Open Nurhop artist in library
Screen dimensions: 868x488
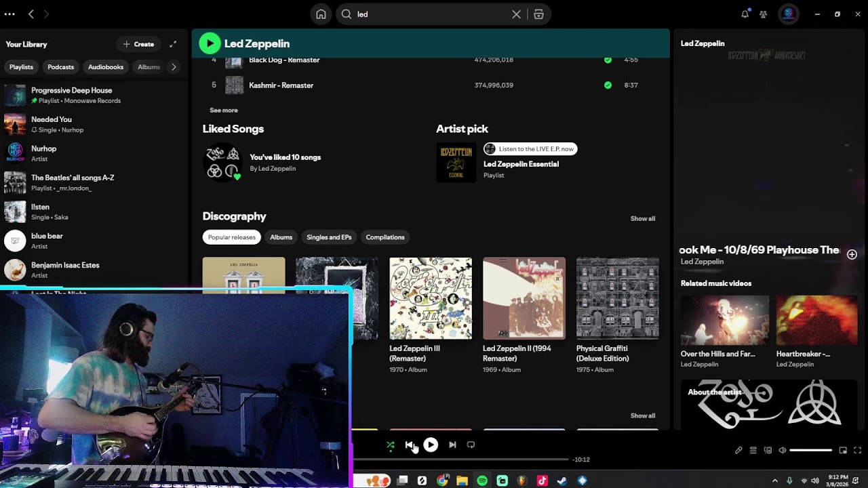(94, 154)
